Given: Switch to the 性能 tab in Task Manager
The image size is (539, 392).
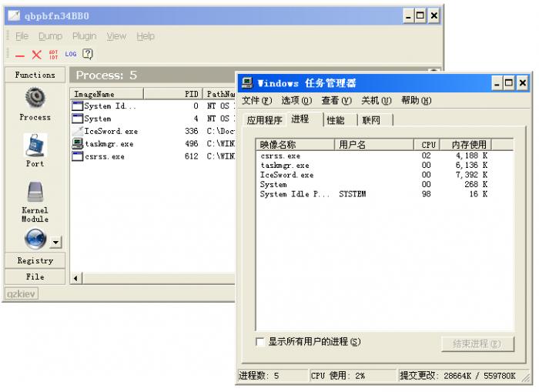Looking at the screenshot, I should [x=336, y=120].
